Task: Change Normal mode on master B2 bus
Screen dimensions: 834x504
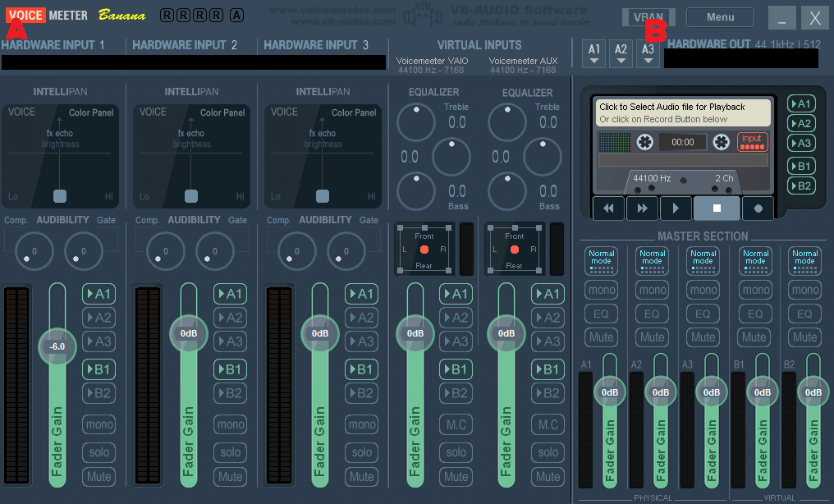Action: point(804,260)
